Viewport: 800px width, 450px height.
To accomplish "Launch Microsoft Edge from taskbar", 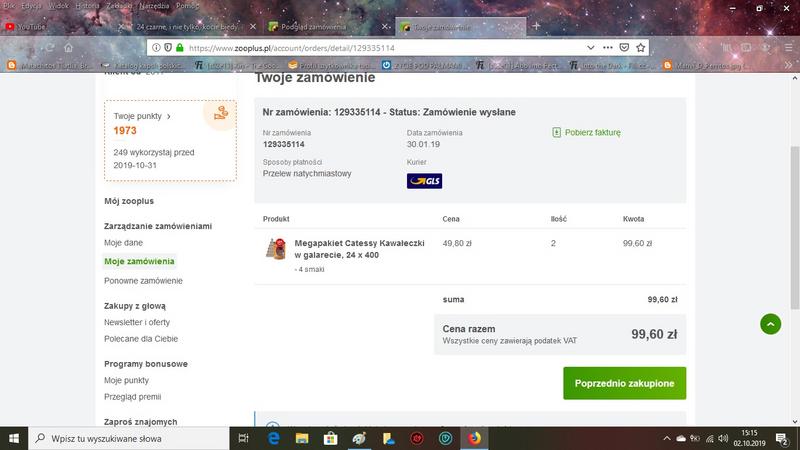I will [x=273, y=438].
